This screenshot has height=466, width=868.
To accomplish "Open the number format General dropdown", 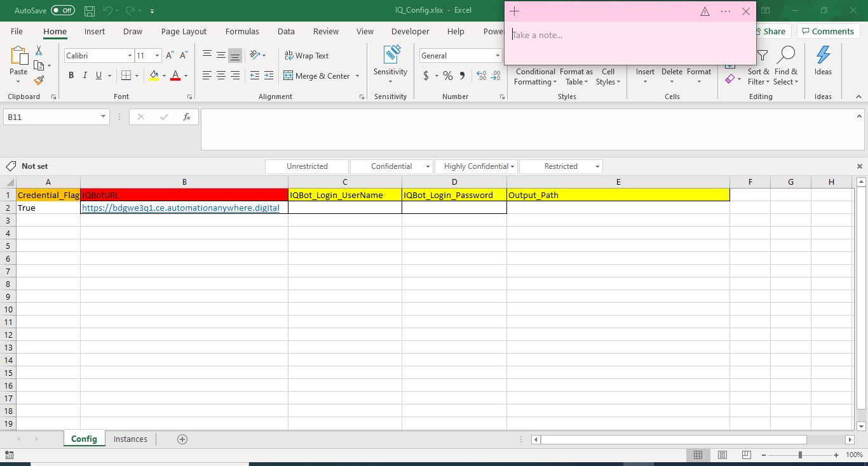I will tap(498, 56).
